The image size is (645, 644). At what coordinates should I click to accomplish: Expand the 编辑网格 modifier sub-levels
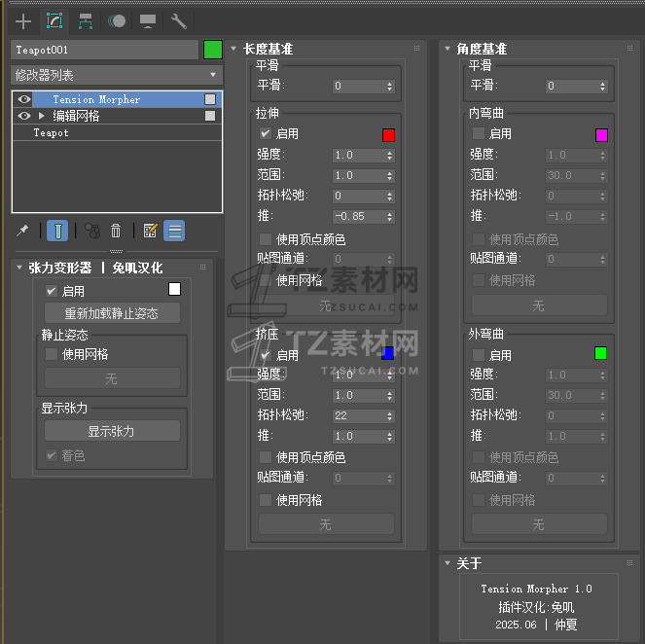coord(41,116)
